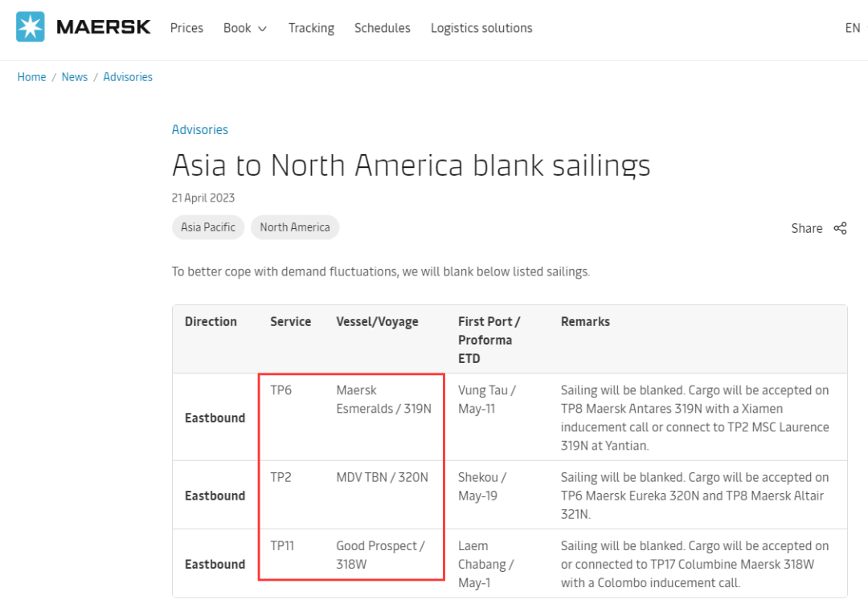Go to Schedules
Screen dimensions: 868x608
tap(382, 28)
